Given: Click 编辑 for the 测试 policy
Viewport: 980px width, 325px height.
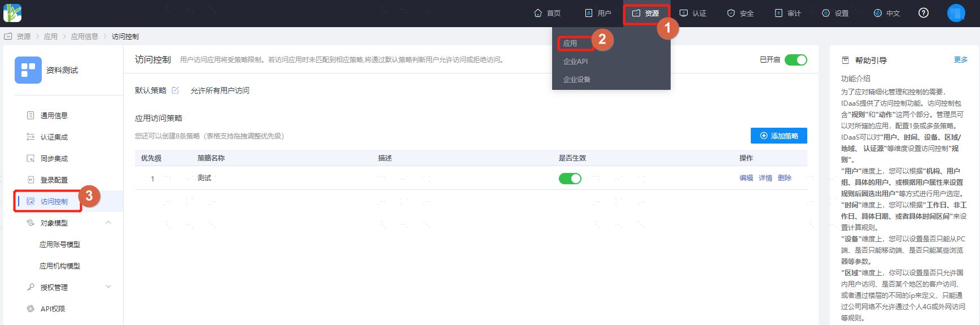Looking at the screenshot, I should point(746,177).
